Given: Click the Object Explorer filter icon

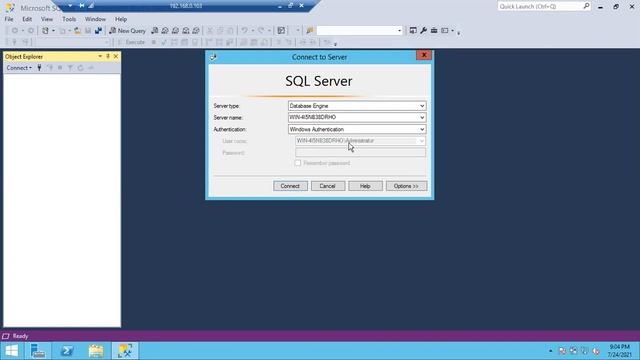Looking at the screenshot, I should 70,68.
